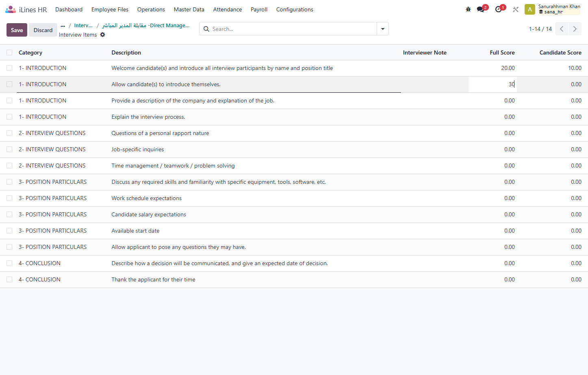Sort by the Category column header

[30, 52]
